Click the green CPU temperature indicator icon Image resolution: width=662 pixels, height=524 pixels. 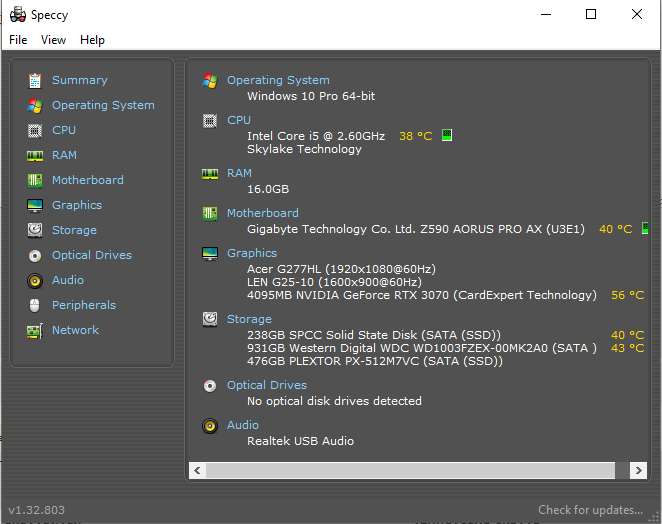coord(447,136)
